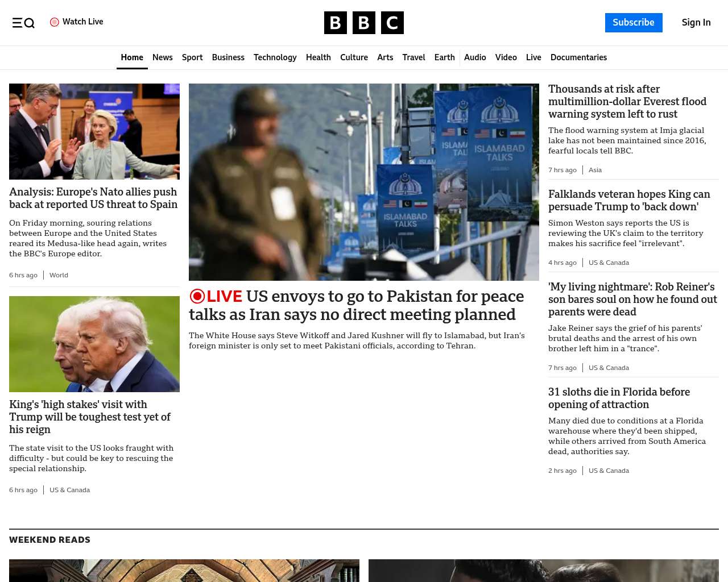Open the Documentaries nav item

(578, 57)
